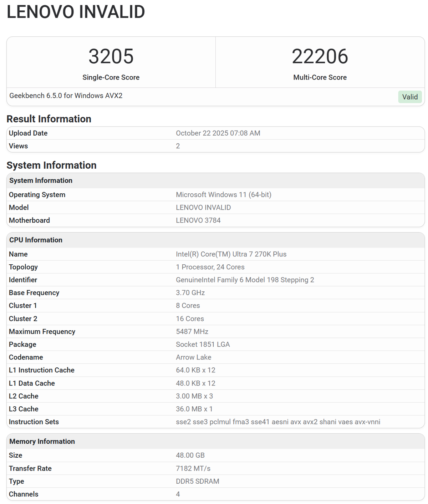Screen dimensions: 428x504
Task: Click the Views row label
Action: click(18, 146)
